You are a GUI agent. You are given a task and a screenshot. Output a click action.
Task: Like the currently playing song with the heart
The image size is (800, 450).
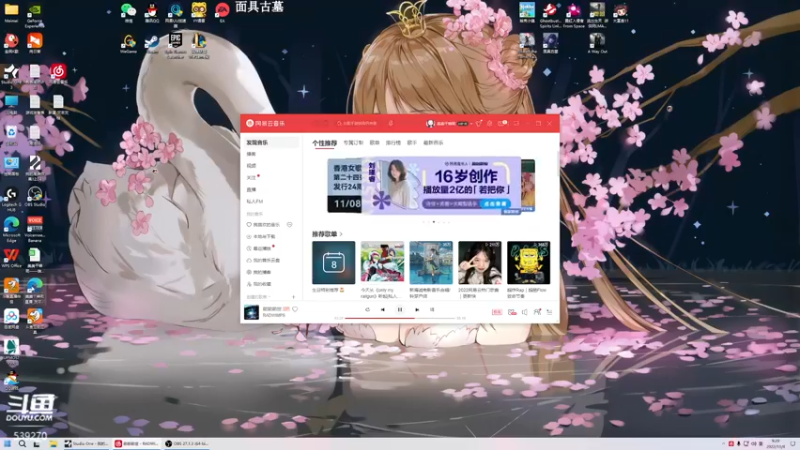(x=295, y=309)
